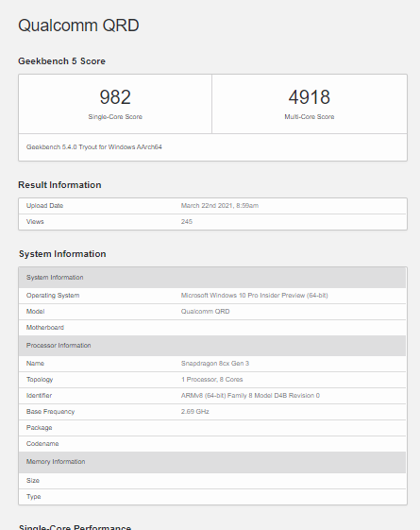Click the Views label
The image size is (420, 530).
point(35,222)
